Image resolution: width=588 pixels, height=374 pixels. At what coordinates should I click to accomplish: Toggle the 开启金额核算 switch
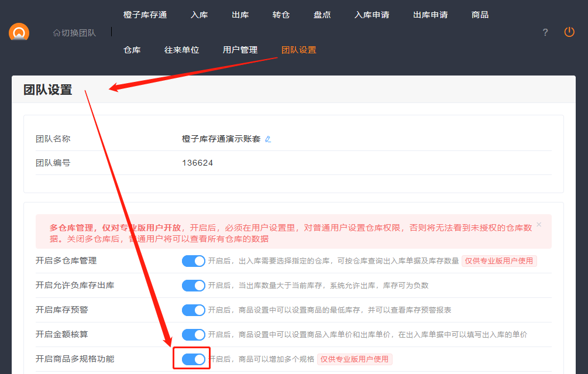point(194,335)
